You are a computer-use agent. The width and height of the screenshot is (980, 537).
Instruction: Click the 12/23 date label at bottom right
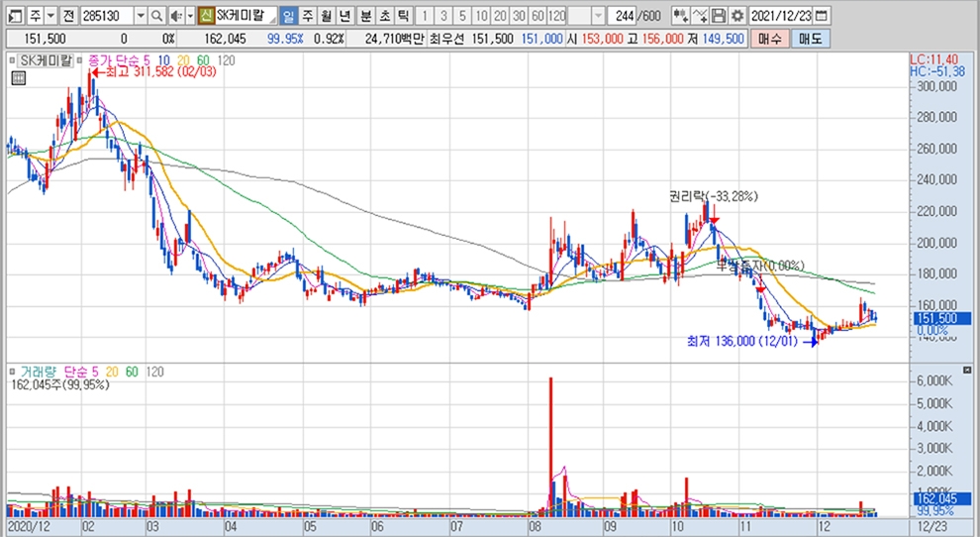coord(932,527)
